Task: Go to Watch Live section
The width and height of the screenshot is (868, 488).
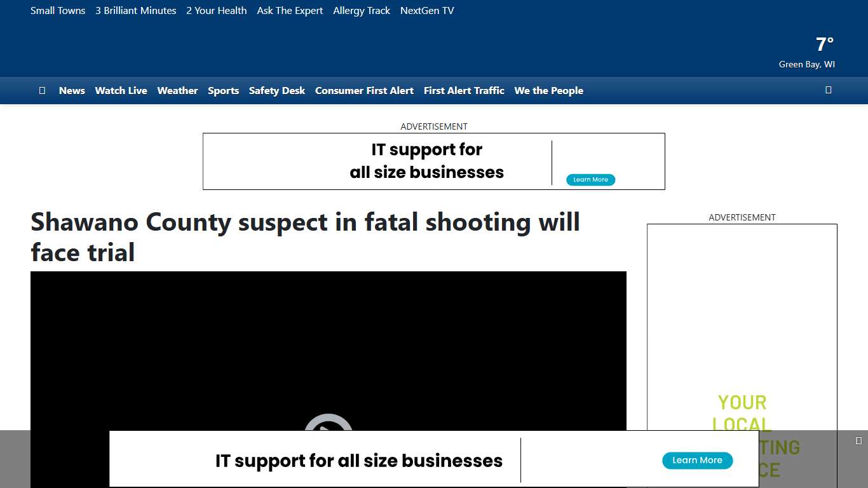Action: 121,91
